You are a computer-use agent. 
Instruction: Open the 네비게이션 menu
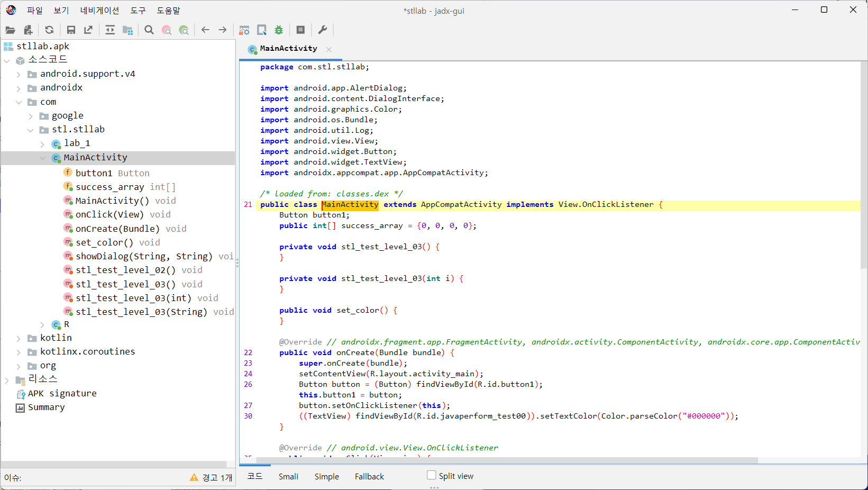tap(99, 11)
